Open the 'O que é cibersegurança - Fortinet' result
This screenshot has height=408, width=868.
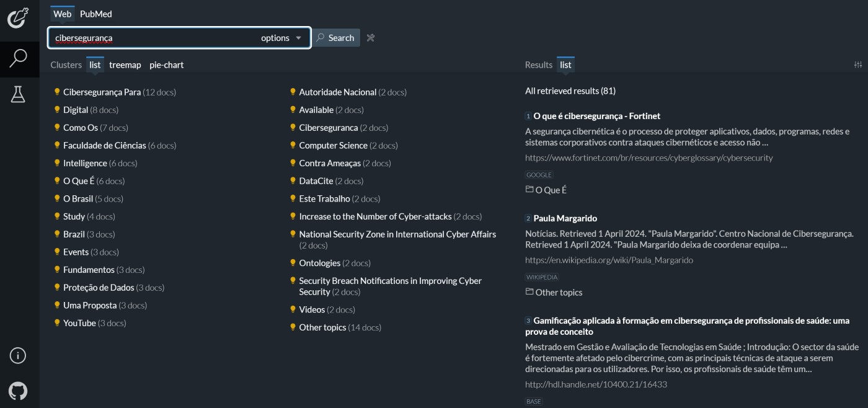point(596,116)
